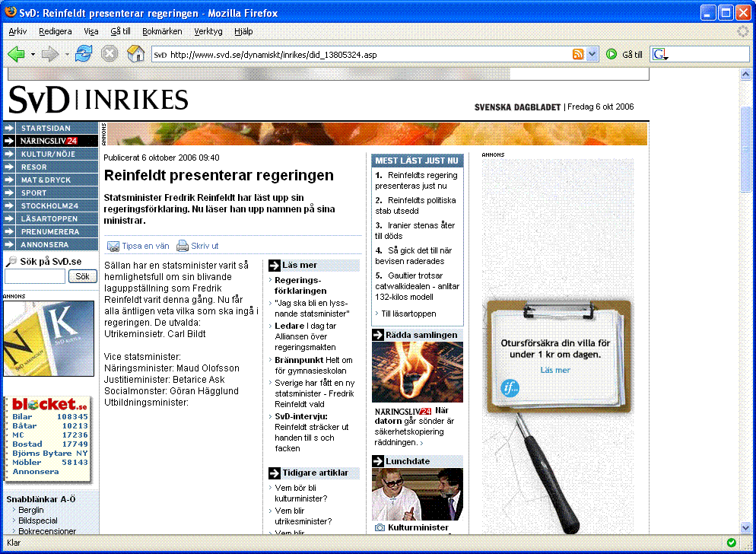This screenshot has width=756, height=554.
Task: Open the KULTUR/NÖJE section
Action: coord(50,154)
